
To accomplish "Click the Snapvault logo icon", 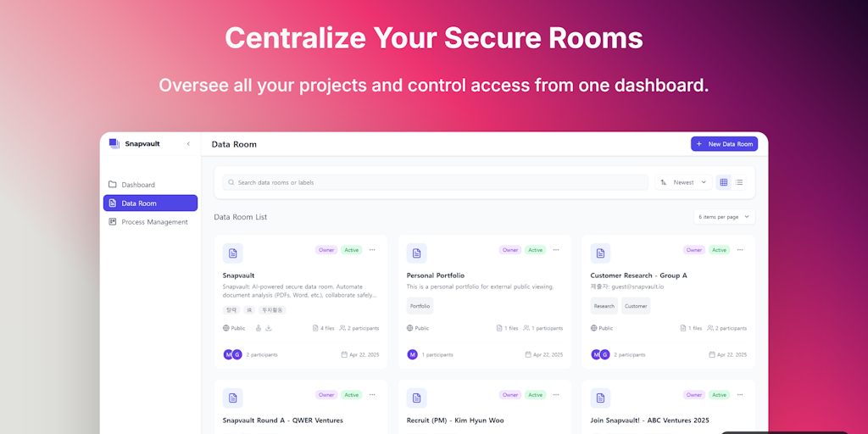I will pyautogui.click(x=114, y=143).
